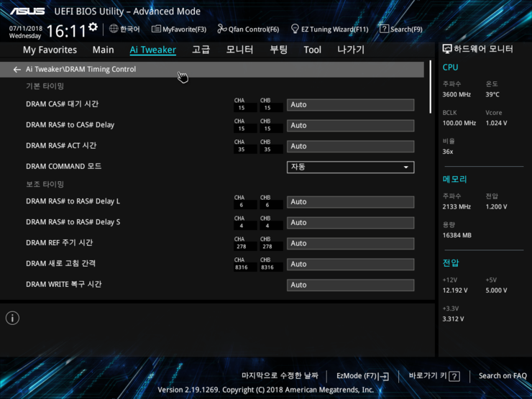Click the Vcore value 1.024 V
Image resolution: width=532 pixels, height=399 pixels.
(x=496, y=123)
